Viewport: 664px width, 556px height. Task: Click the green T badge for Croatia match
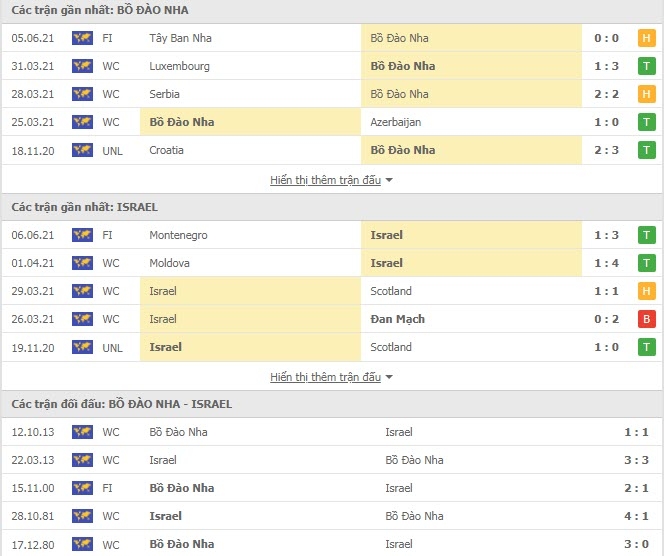(x=646, y=150)
